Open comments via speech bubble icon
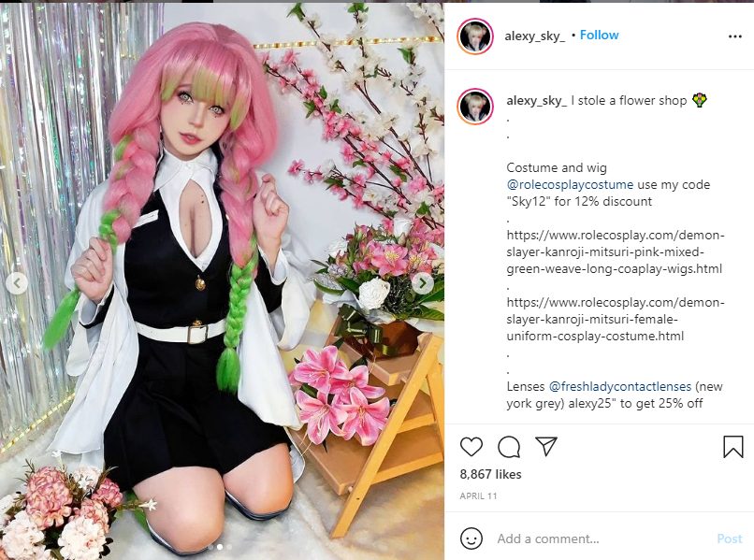Screen dimensions: 754x560 tap(509, 447)
